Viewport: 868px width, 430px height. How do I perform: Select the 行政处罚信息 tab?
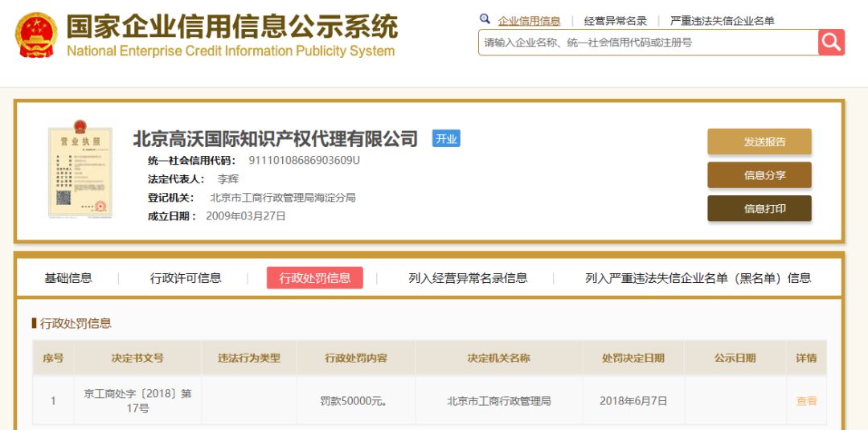315,278
